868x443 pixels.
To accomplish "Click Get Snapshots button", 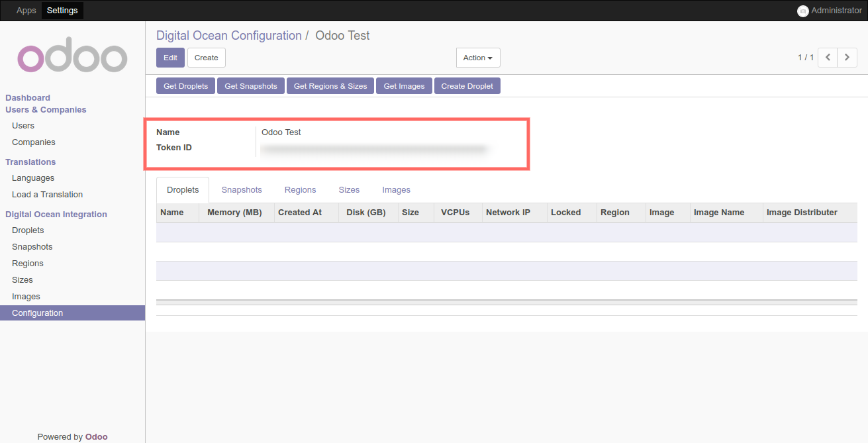I will 251,86.
